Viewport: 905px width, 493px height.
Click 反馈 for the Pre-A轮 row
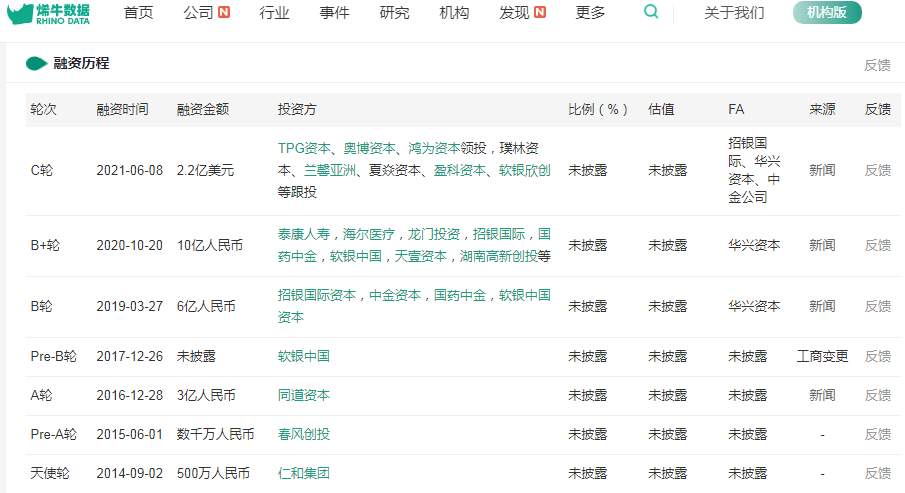(877, 434)
